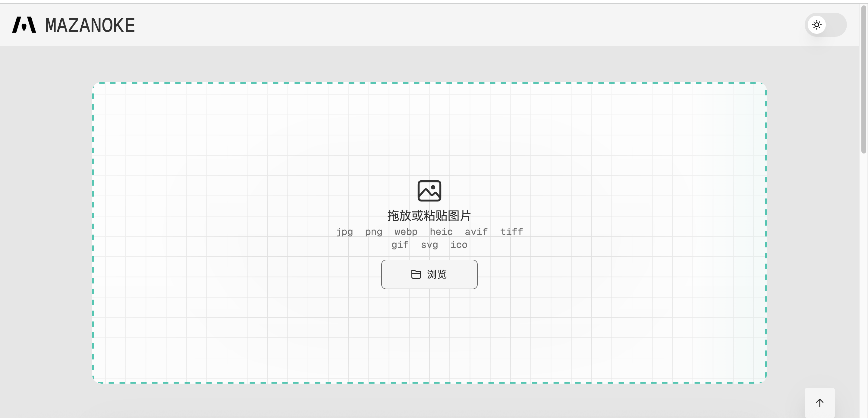Click the 拖放或粘贴图片 heading text
Image resolution: width=868 pixels, height=418 pixels.
point(429,216)
